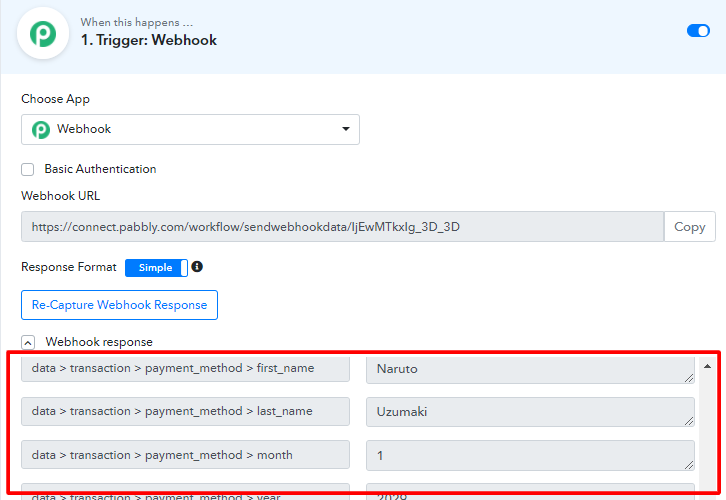Click the '1. Trigger: Webhook' title
Image resolution: width=726 pixels, height=500 pixels.
(149, 40)
